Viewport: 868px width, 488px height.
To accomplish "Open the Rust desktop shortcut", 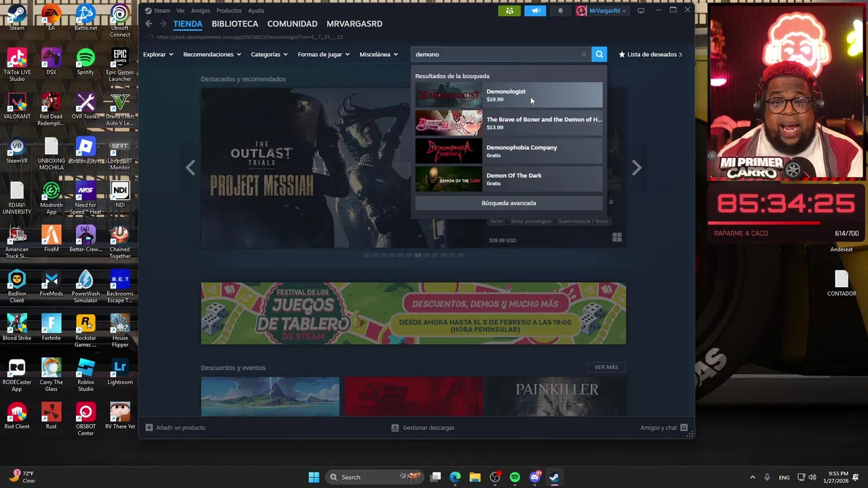I will [x=52, y=416].
